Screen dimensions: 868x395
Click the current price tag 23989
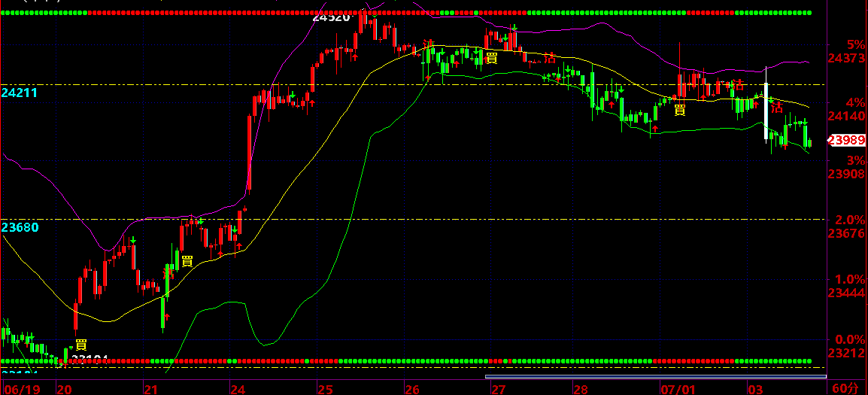[846, 141]
